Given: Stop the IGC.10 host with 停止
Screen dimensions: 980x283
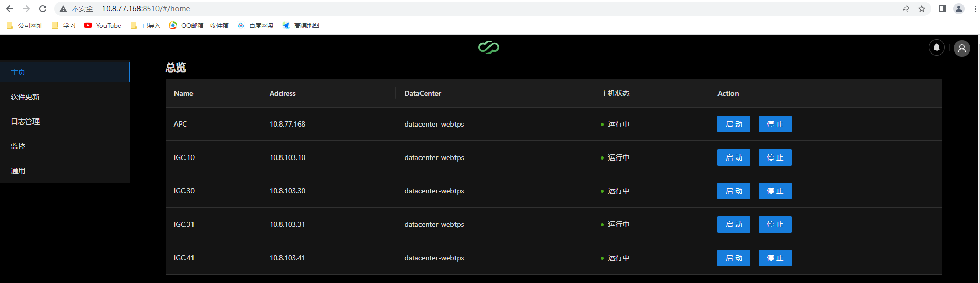Looking at the screenshot, I should (775, 157).
